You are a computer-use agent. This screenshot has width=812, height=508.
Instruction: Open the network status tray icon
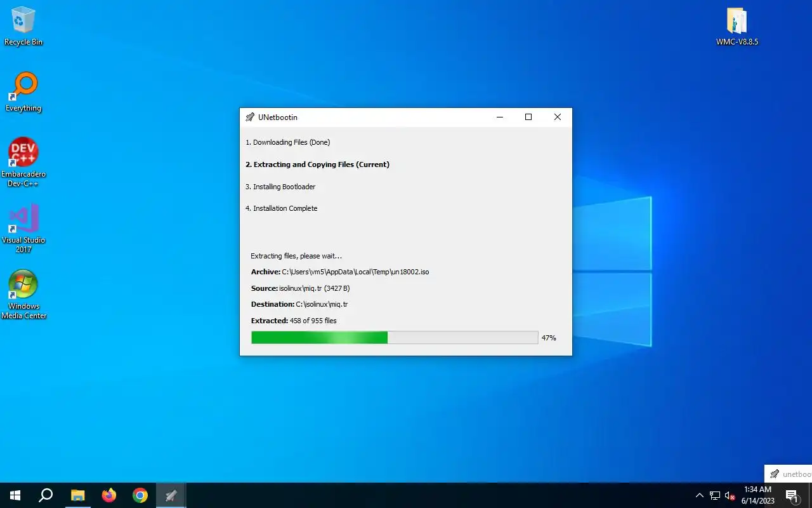pos(715,495)
